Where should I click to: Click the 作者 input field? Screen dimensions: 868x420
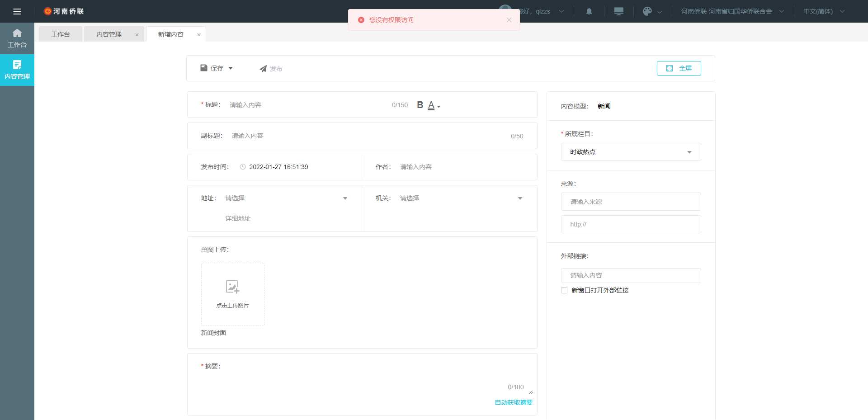462,167
